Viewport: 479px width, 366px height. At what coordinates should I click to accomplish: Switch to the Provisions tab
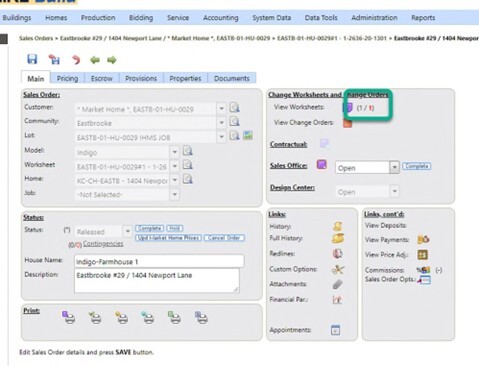click(x=141, y=78)
